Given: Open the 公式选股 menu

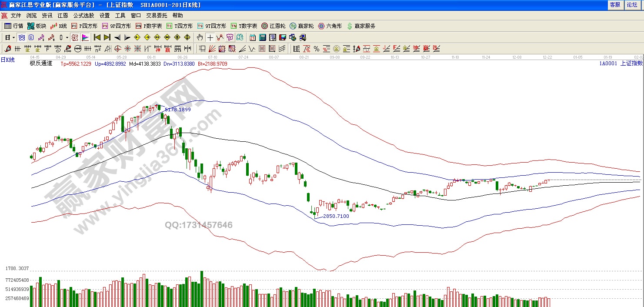Looking at the screenshot, I should coord(83,15).
